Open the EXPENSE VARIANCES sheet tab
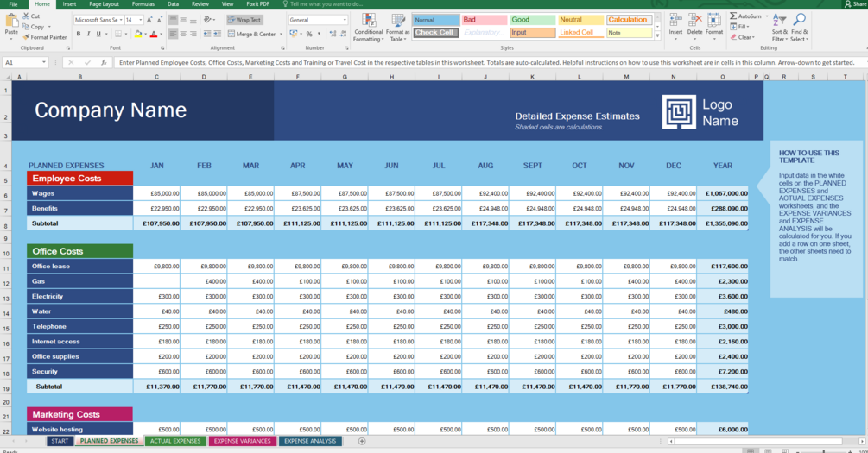Viewport: 868px width, 453px height. pos(243,442)
